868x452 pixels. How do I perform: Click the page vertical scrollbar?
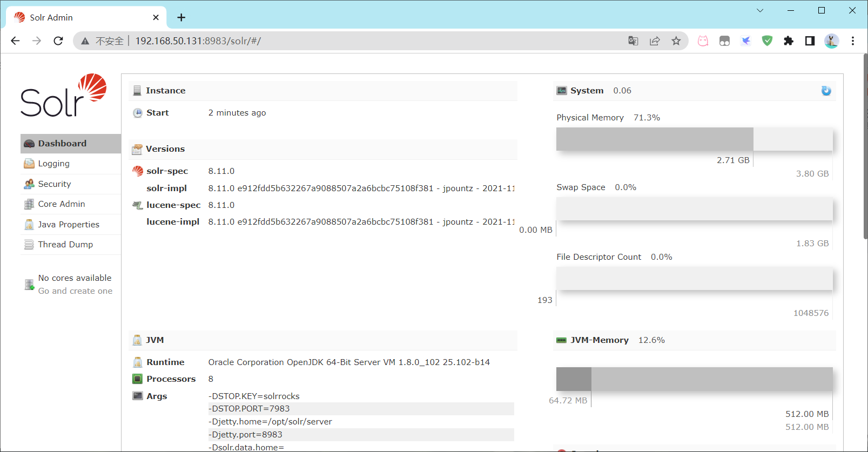click(x=865, y=146)
